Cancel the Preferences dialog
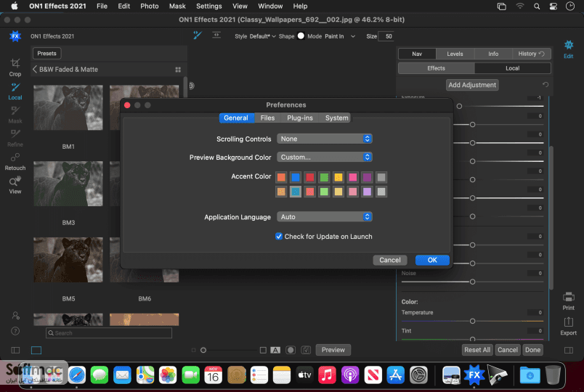This screenshot has height=392, width=584. [x=389, y=260]
